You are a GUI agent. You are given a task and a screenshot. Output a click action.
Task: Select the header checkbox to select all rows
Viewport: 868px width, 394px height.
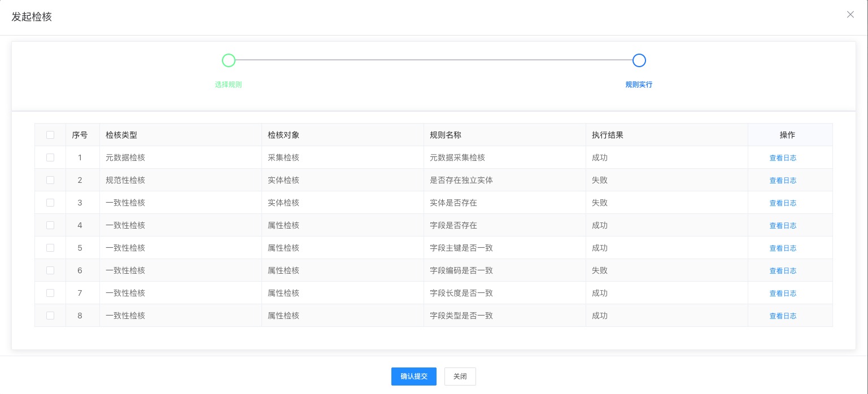pyautogui.click(x=50, y=135)
